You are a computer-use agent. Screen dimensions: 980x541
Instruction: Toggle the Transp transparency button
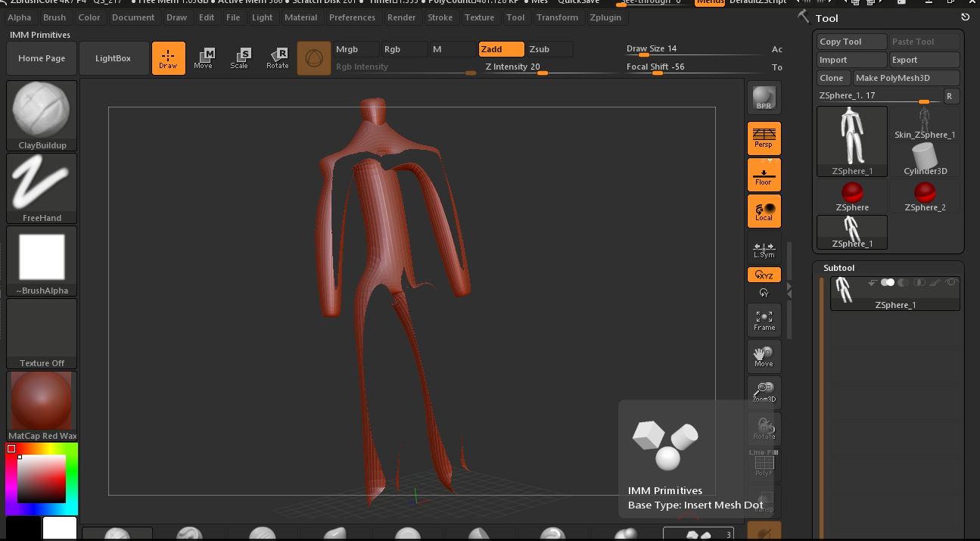click(x=764, y=500)
